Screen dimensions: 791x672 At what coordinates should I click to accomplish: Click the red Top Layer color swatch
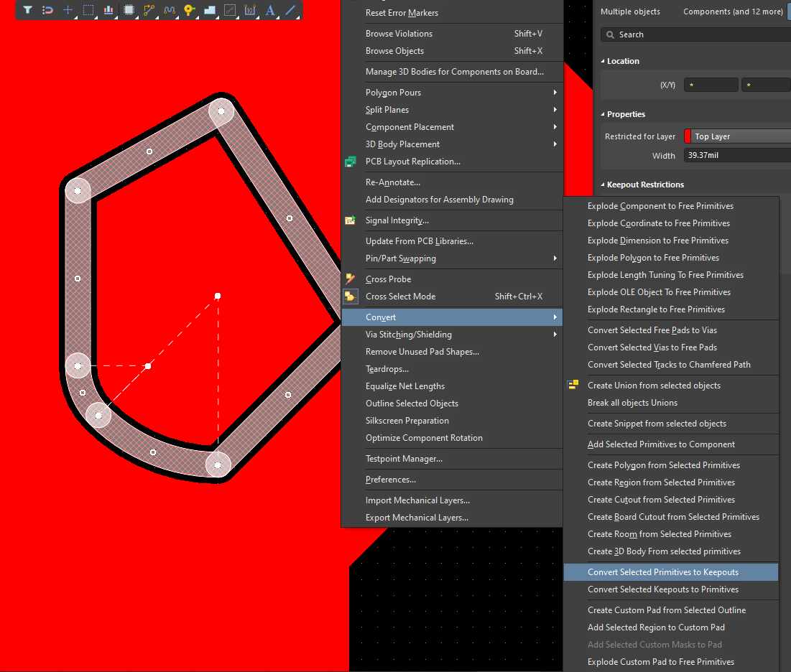[688, 136]
